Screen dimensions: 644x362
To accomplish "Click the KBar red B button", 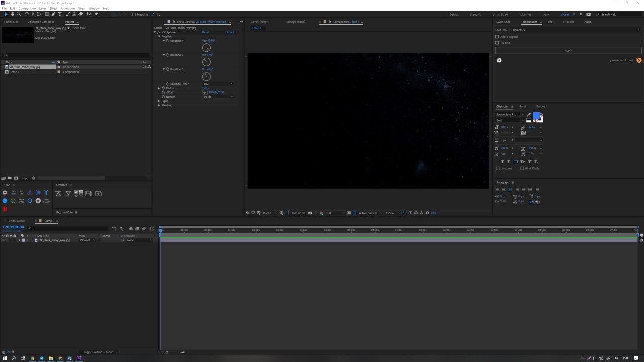I will (5, 209).
